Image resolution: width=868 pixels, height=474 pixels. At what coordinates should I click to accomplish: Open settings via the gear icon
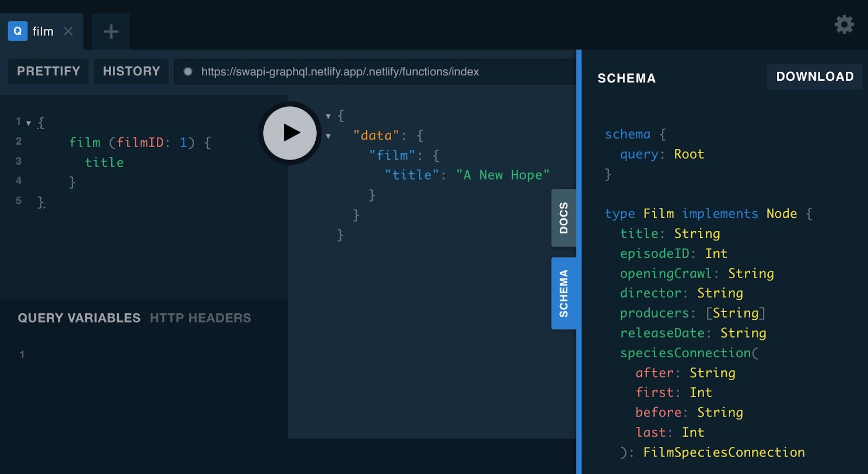tap(844, 24)
